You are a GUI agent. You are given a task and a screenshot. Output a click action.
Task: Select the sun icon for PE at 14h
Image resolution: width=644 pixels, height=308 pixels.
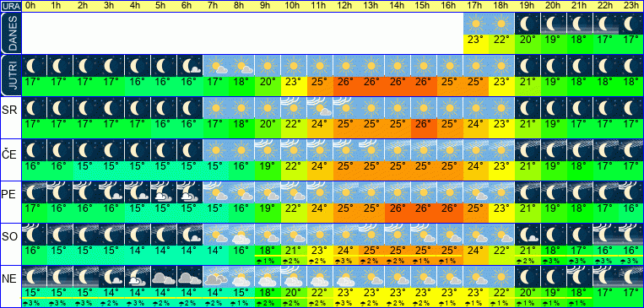[398, 192]
